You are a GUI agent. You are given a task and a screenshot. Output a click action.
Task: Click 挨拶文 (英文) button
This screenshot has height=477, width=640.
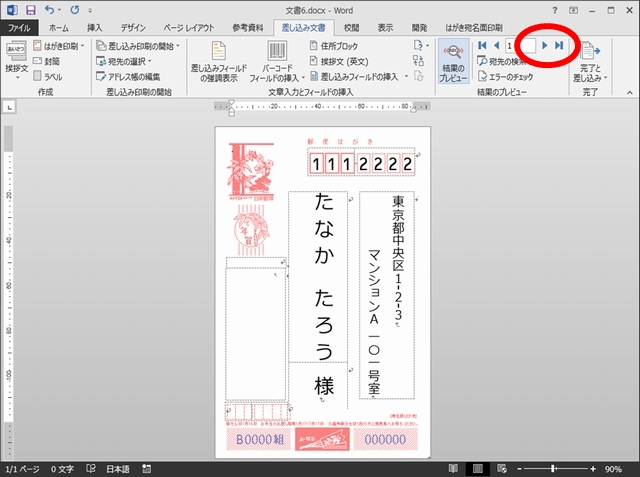tap(339, 61)
